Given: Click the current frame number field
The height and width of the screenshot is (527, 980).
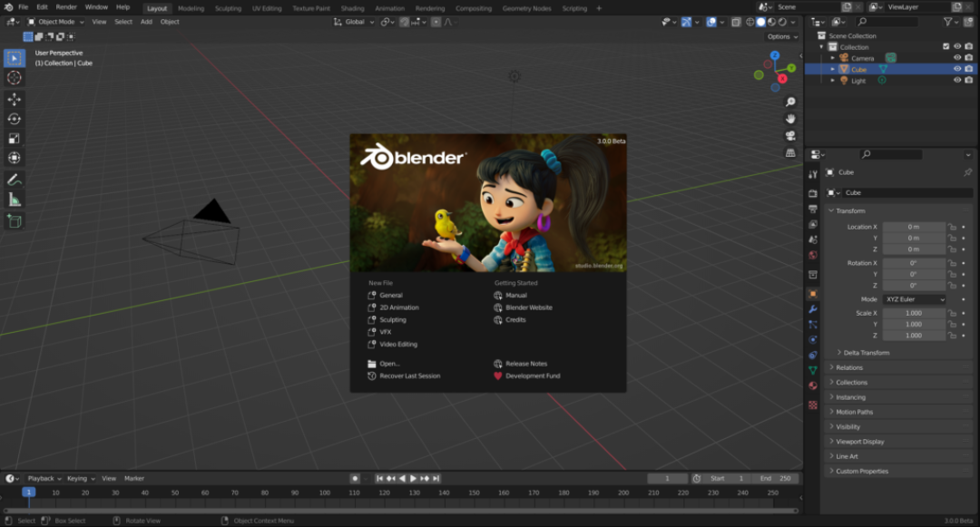Looking at the screenshot, I should click(x=668, y=479).
